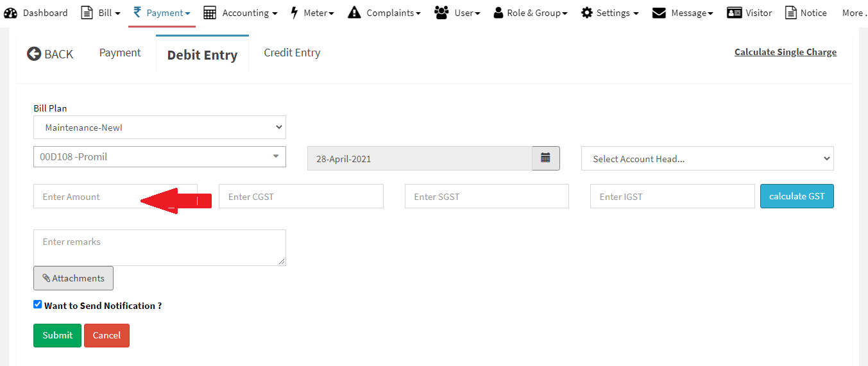Viewport: 868px width, 366px height.
Task: Click the calendar icon beside the date
Action: click(x=545, y=158)
